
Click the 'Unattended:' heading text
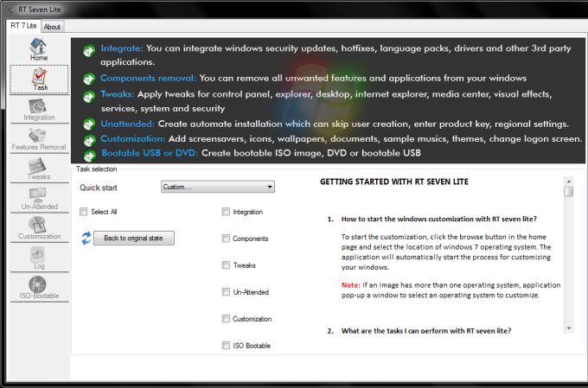(x=127, y=124)
